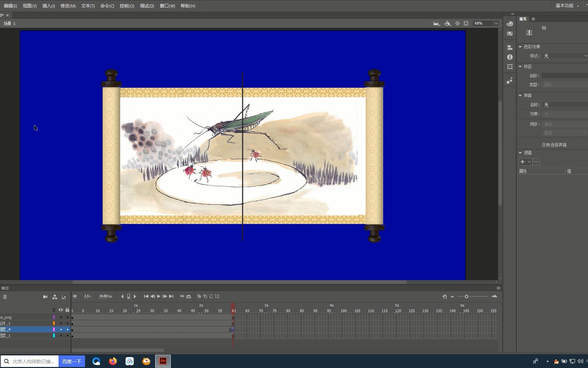This screenshot has width=588, height=368.
Task: Select the 元件_1 layer
Action: 26,323
